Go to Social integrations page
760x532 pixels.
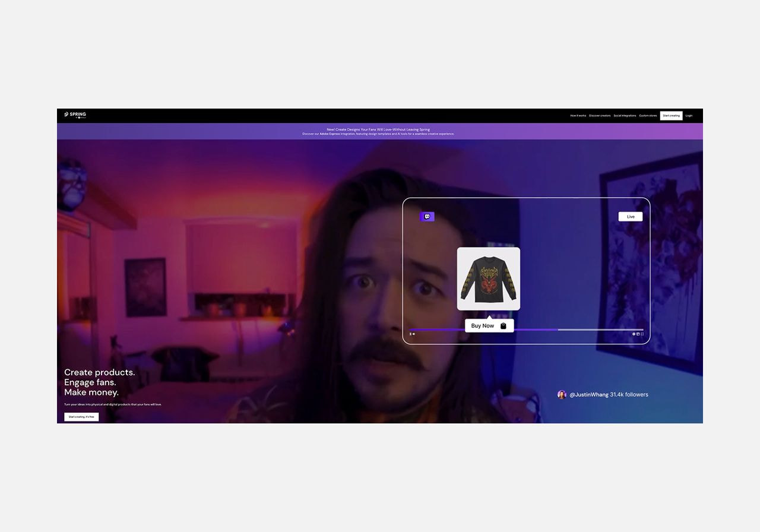625,116
